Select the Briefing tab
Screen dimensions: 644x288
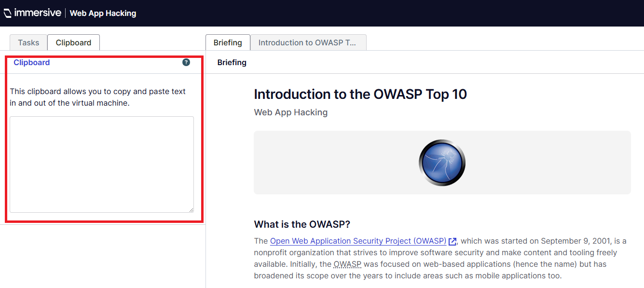tap(228, 42)
